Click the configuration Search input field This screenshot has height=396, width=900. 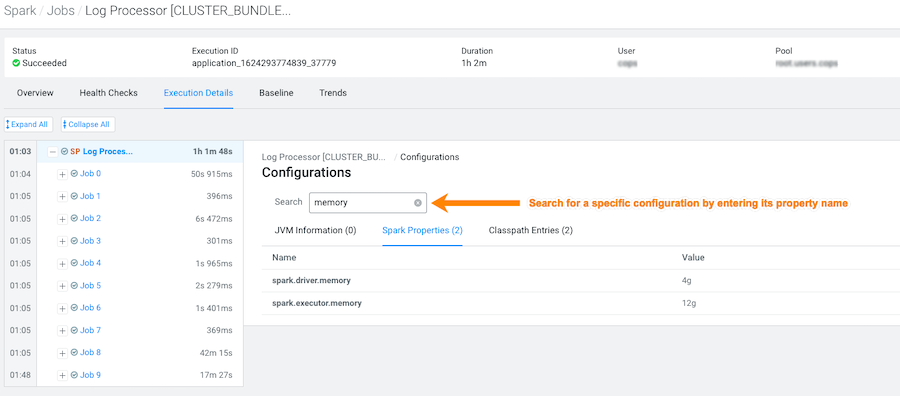(x=367, y=203)
